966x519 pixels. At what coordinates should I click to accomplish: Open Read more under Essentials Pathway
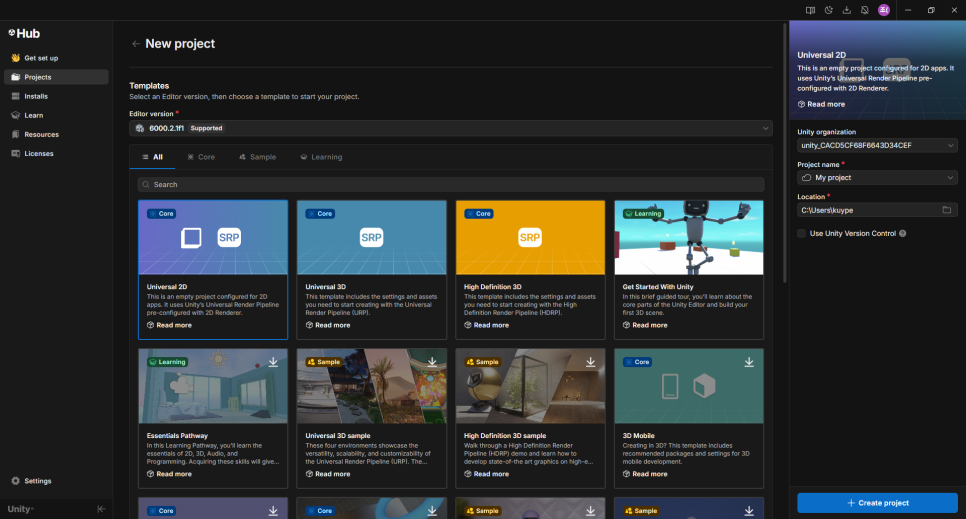pyautogui.click(x=169, y=474)
